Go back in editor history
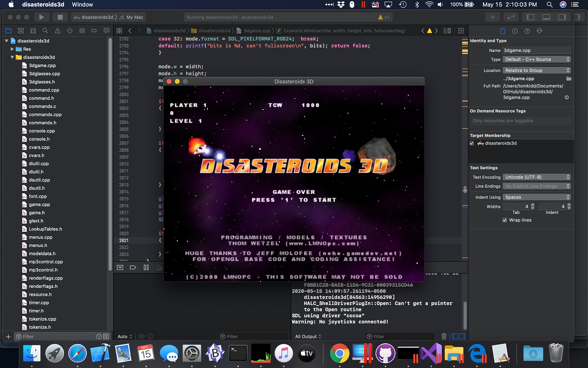The height and width of the screenshot is (368, 588). click(130, 31)
